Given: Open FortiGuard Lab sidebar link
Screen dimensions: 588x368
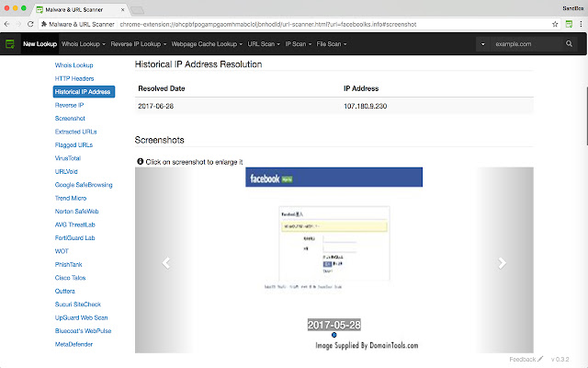Looking at the screenshot, I should tap(75, 238).
